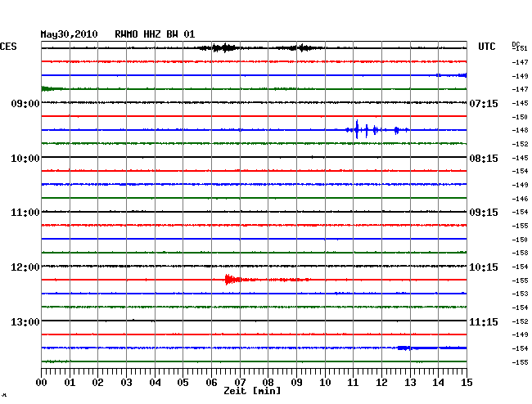Select the 13:00 local time label
This screenshot has height=404, width=532.
(25, 321)
